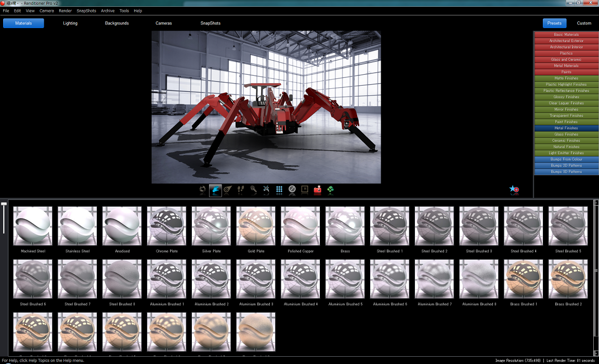Viewport: 599px width, 364px height.
Task: Select the hand pan tool
Action: 215,190
